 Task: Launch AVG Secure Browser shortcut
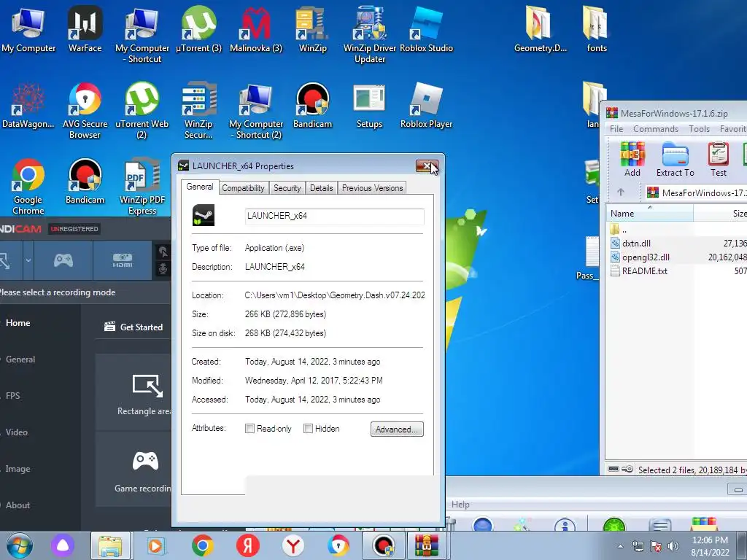[85, 111]
